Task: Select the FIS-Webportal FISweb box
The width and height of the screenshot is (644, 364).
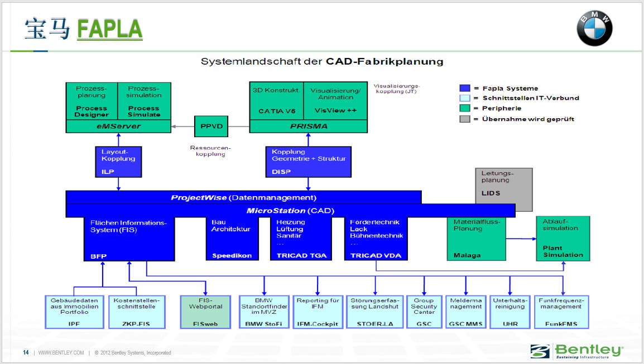Action: (205, 312)
